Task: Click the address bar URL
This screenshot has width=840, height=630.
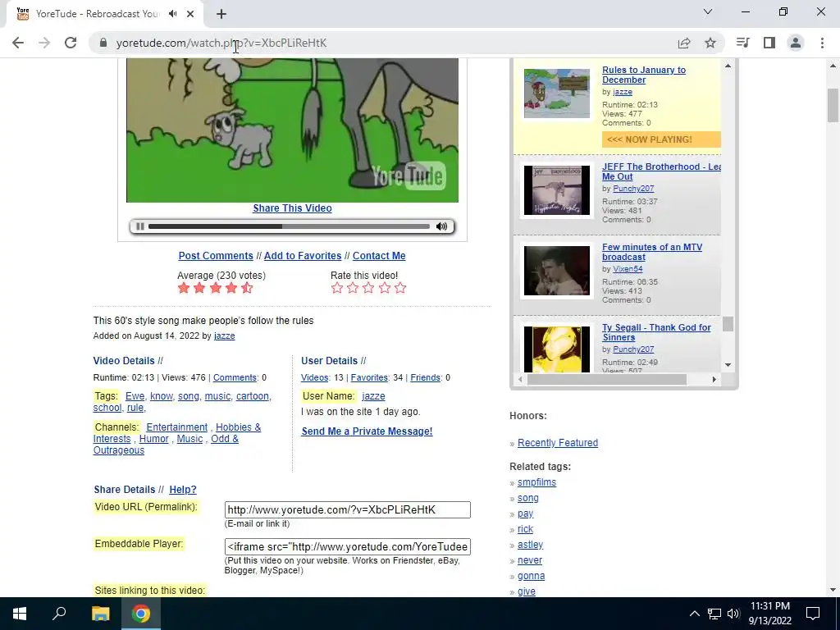Action: click(221, 43)
